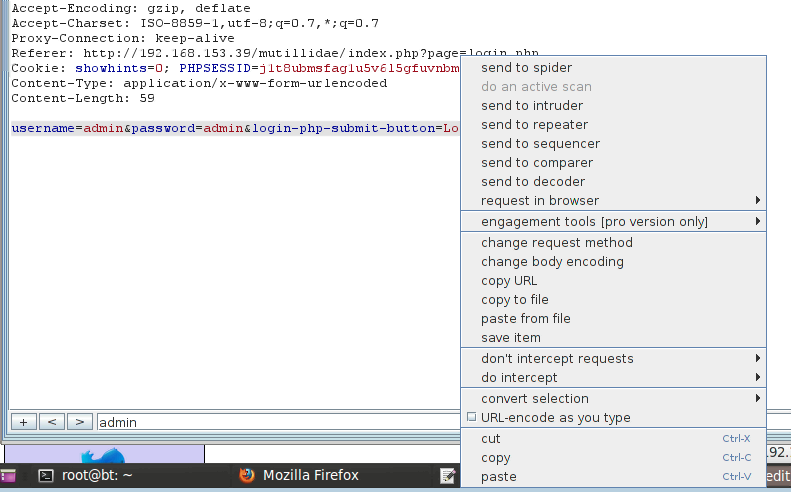Click the text editor icon in taskbar

[449, 476]
